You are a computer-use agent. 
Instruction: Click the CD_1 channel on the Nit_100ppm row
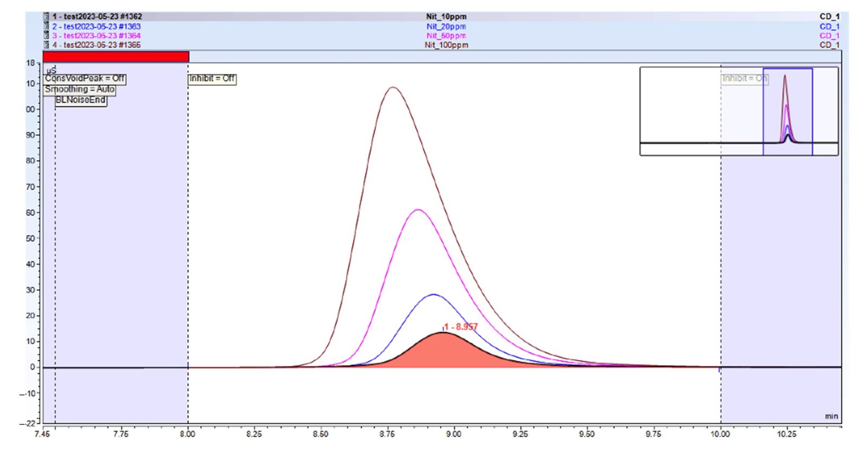[829, 45]
